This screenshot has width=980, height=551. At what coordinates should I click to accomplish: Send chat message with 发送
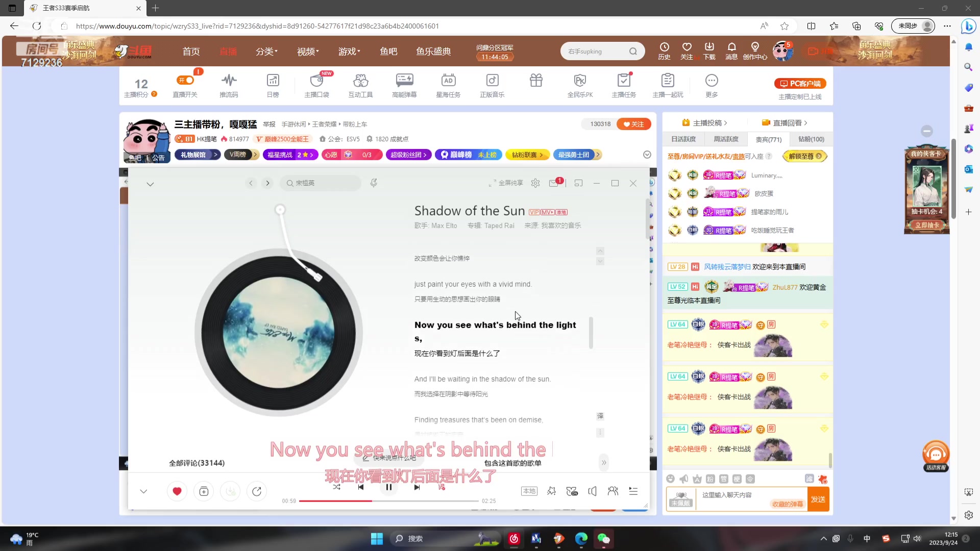[818, 499]
